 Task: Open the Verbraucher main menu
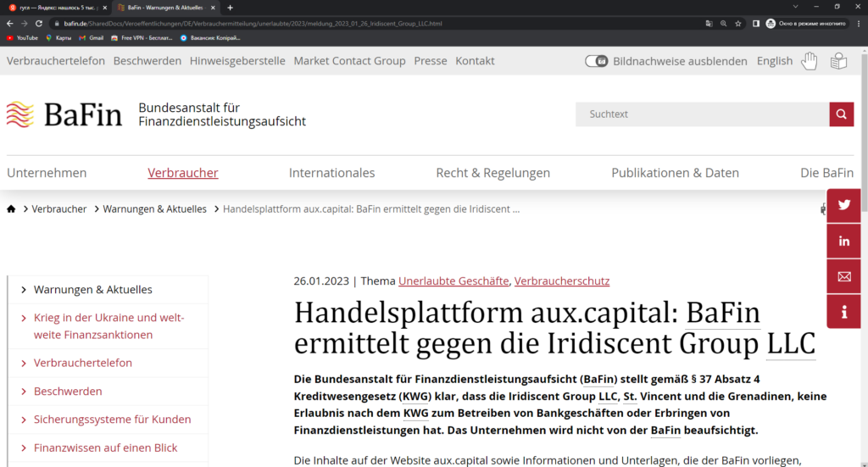point(183,173)
